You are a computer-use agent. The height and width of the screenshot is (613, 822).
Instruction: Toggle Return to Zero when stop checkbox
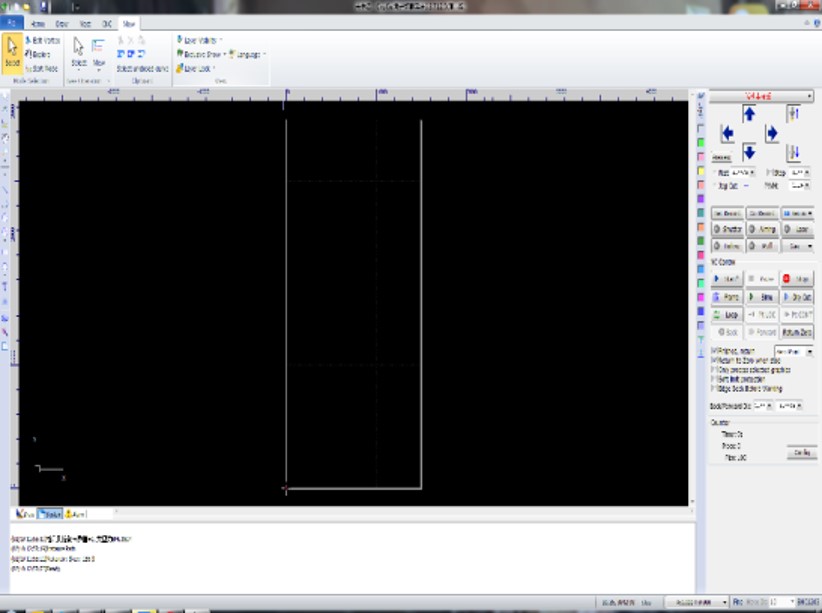pos(714,361)
